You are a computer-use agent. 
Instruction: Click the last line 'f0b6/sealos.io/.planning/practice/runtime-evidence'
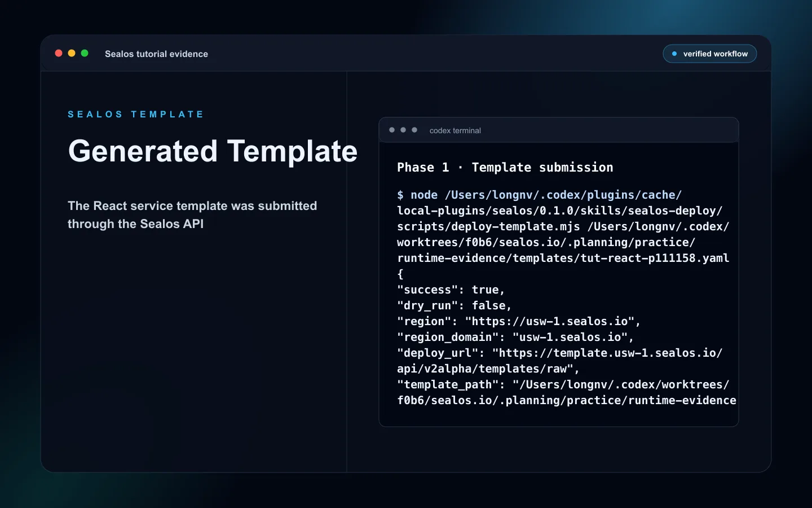click(x=567, y=401)
